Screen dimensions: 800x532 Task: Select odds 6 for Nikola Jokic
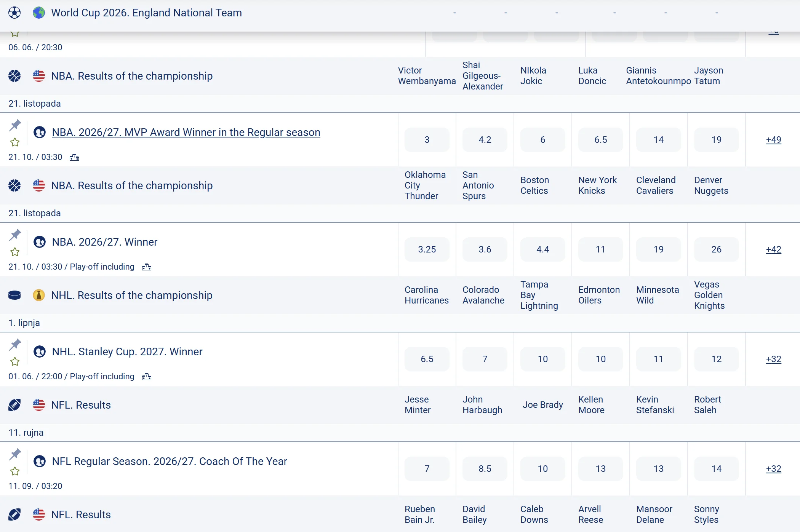[543, 140]
